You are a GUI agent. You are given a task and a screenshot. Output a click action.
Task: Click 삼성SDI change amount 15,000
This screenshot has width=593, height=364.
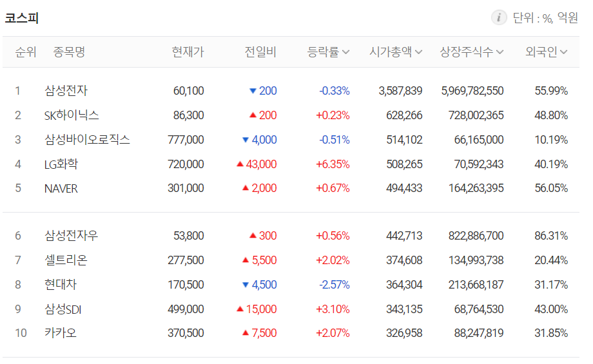pos(261,309)
